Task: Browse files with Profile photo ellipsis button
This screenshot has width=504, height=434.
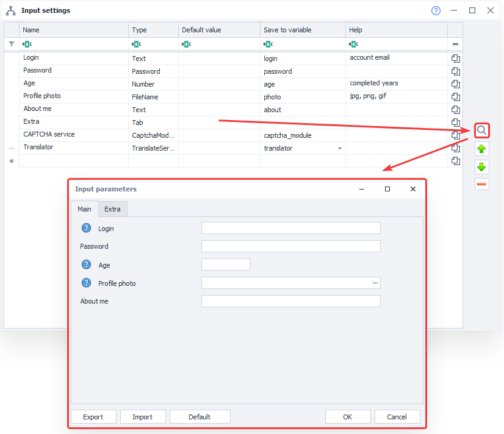Action: (375, 283)
